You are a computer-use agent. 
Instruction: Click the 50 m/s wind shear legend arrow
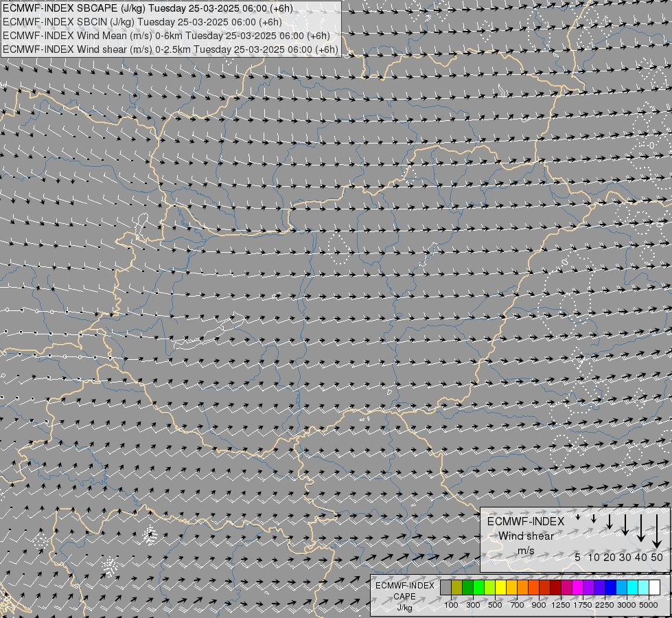[657, 531]
